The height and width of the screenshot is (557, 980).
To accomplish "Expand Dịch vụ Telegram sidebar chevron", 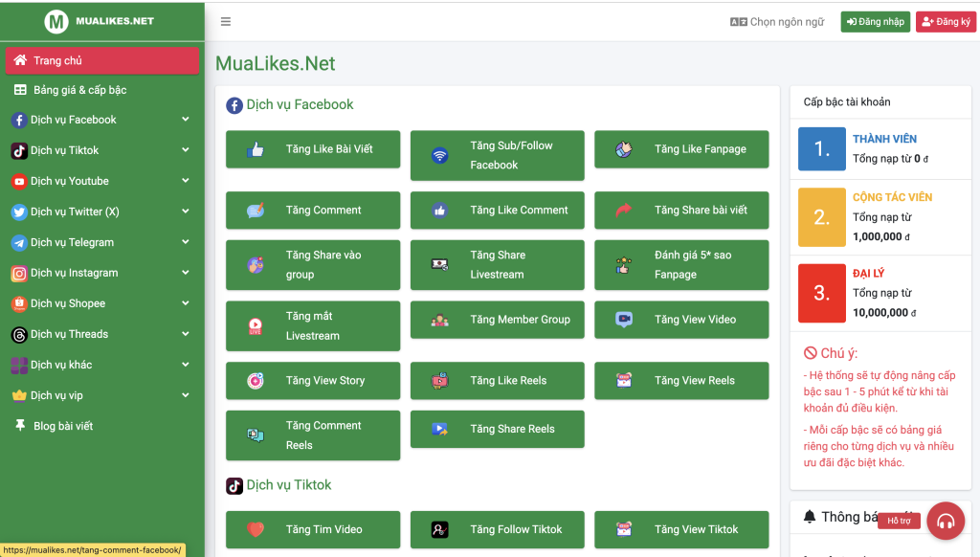I will (186, 242).
